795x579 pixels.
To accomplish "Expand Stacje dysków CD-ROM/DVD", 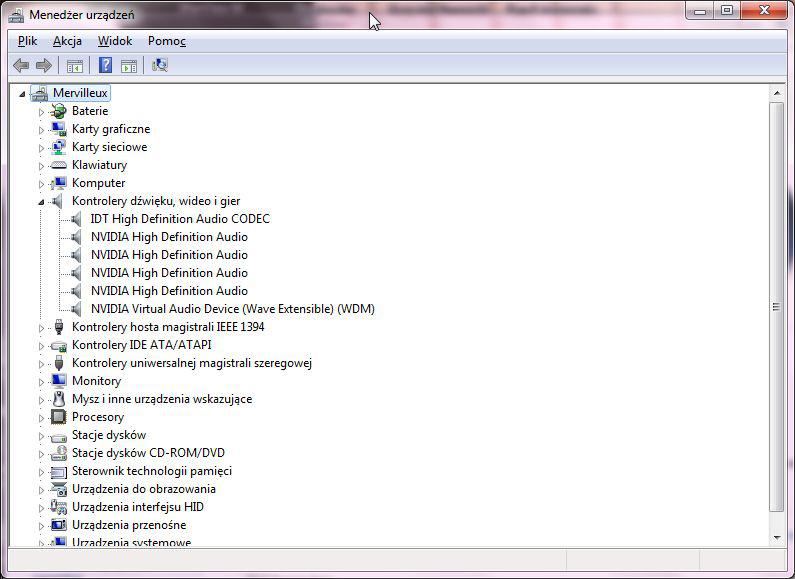I will pyautogui.click(x=41, y=454).
